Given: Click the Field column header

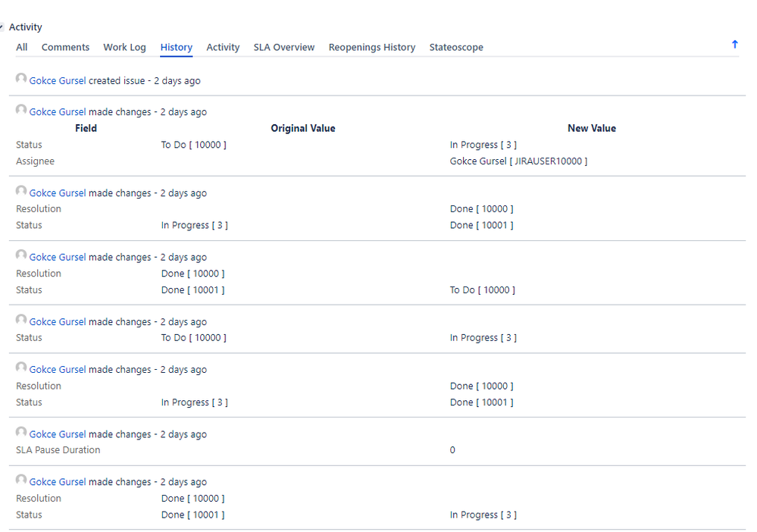Looking at the screenshot, I should (86, 128).
